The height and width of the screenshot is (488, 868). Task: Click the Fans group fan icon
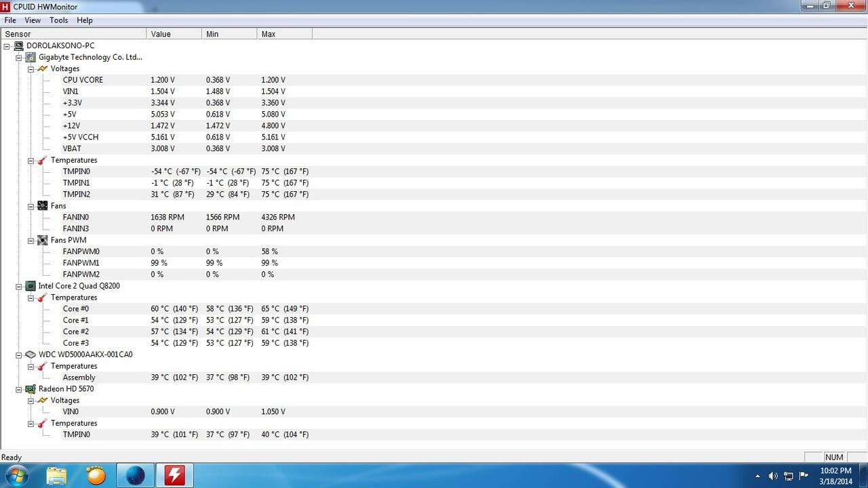[x=43, y=205]
